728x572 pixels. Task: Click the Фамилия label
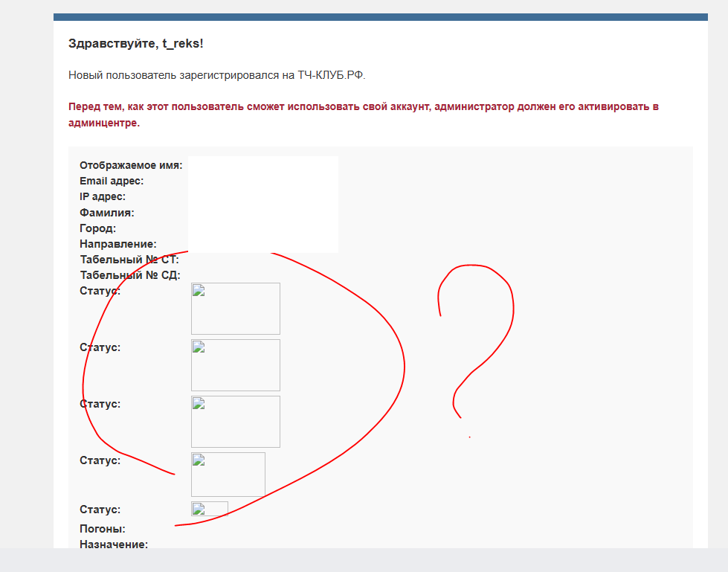pyautogui.click(x=107, y=213)
